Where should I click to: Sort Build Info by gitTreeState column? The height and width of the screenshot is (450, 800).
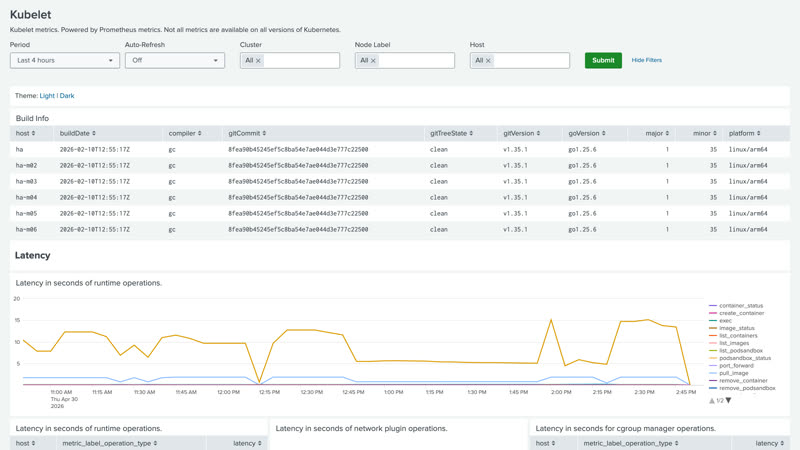pyautogui.click(x=451, y=133)
